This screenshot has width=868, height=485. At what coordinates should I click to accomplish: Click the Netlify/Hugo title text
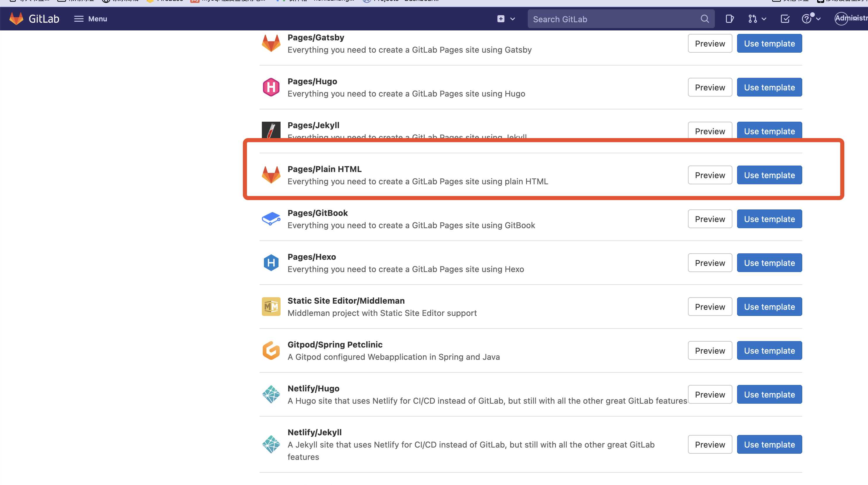click(313, 388)
